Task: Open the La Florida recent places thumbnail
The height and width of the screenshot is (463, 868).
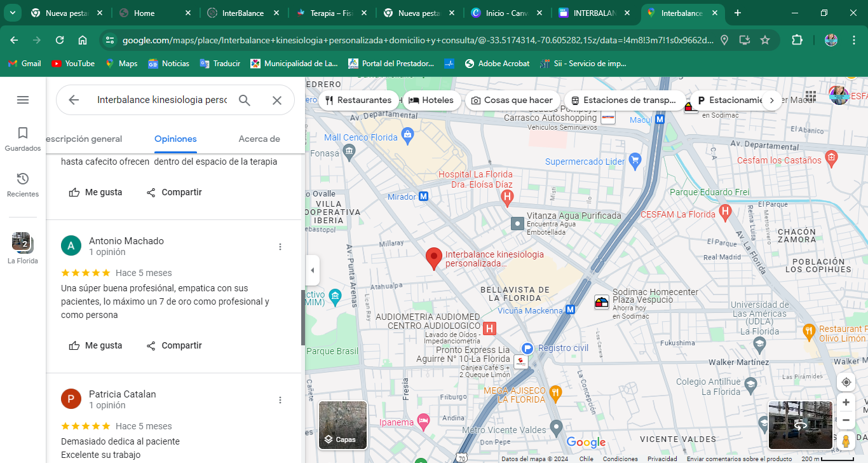Action: 23,249
